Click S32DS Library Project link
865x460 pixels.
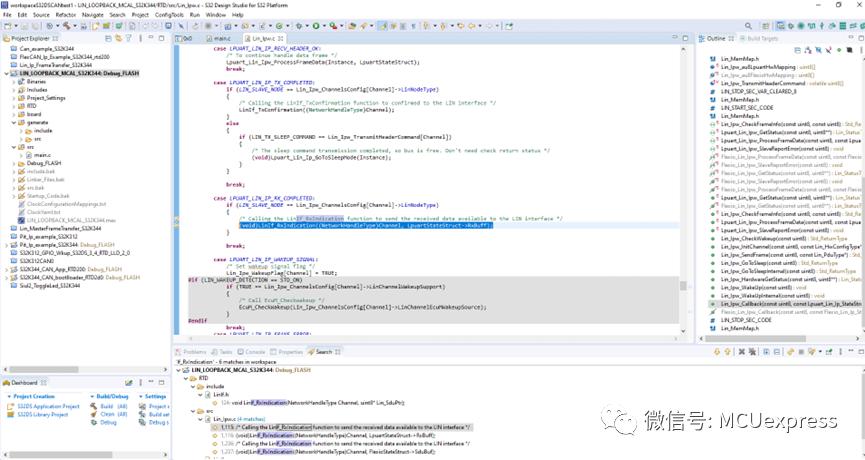(x=43, y=414)
